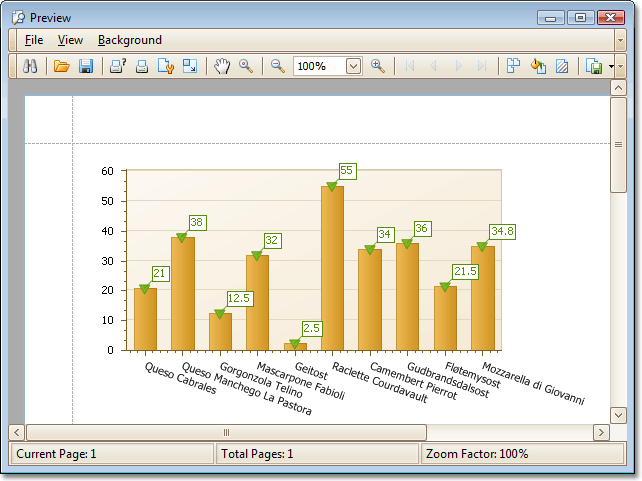The width and height of the screenshot is (642, 481).
Task: Click the 2.5 data label on chart
Action: (312, 328)
